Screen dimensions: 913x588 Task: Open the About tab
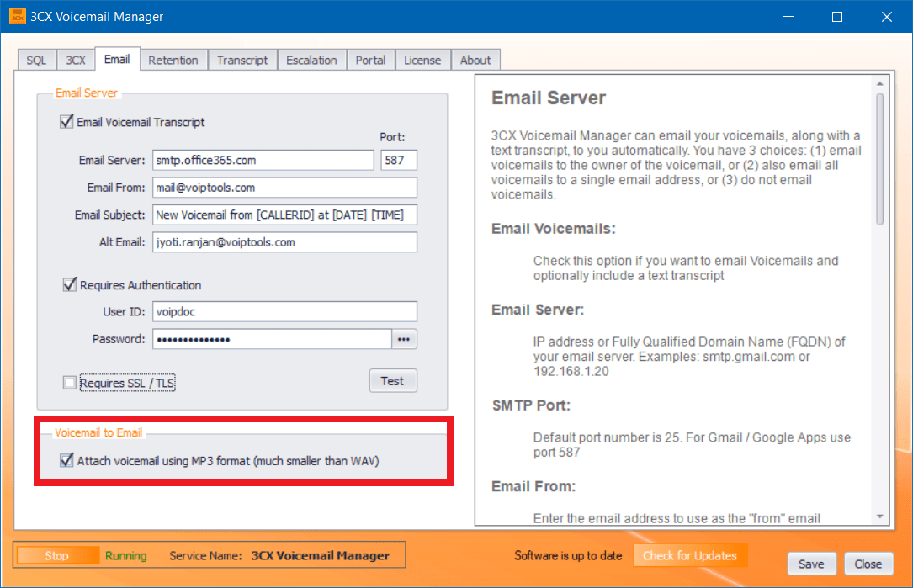(x=475, y=60)
